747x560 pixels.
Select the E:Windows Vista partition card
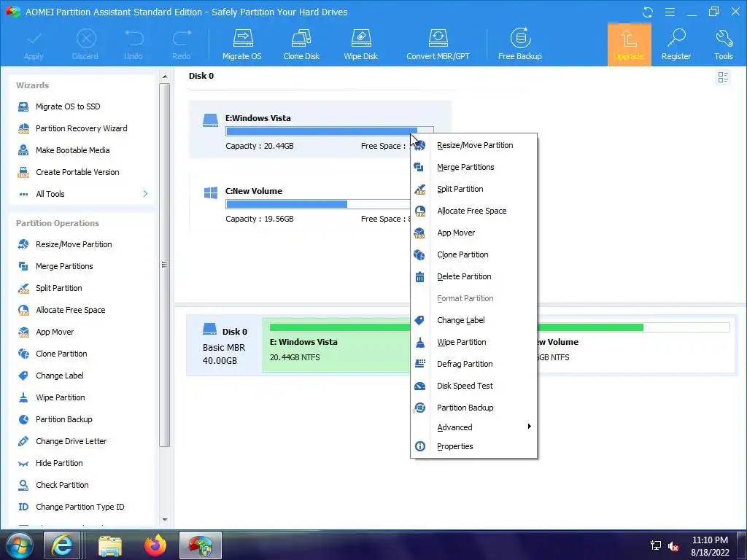point(320,130)
